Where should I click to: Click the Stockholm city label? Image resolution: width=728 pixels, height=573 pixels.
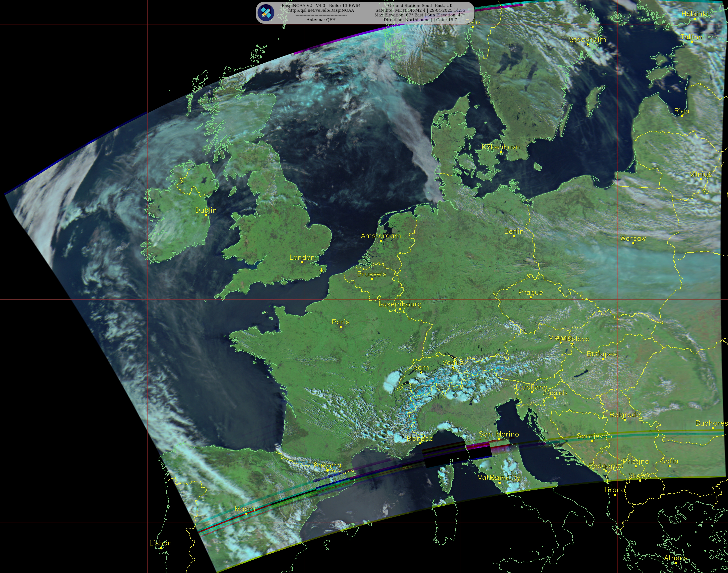(x=587, y=40)
